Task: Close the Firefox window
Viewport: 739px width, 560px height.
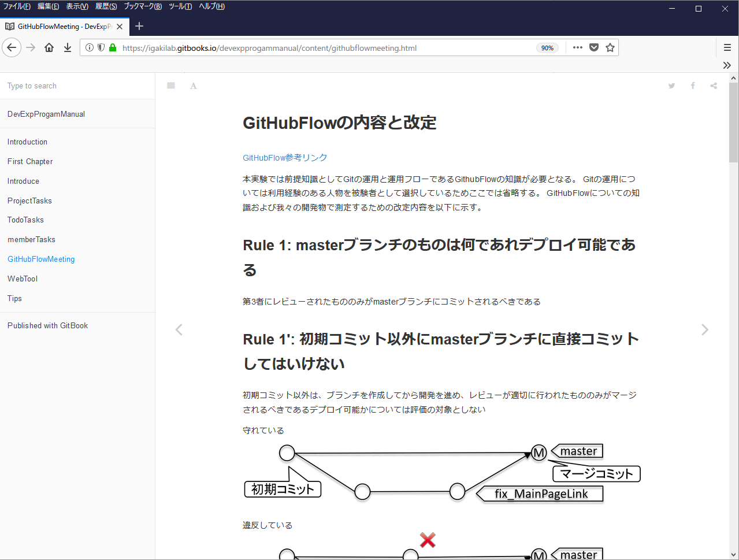Action: 725,9
